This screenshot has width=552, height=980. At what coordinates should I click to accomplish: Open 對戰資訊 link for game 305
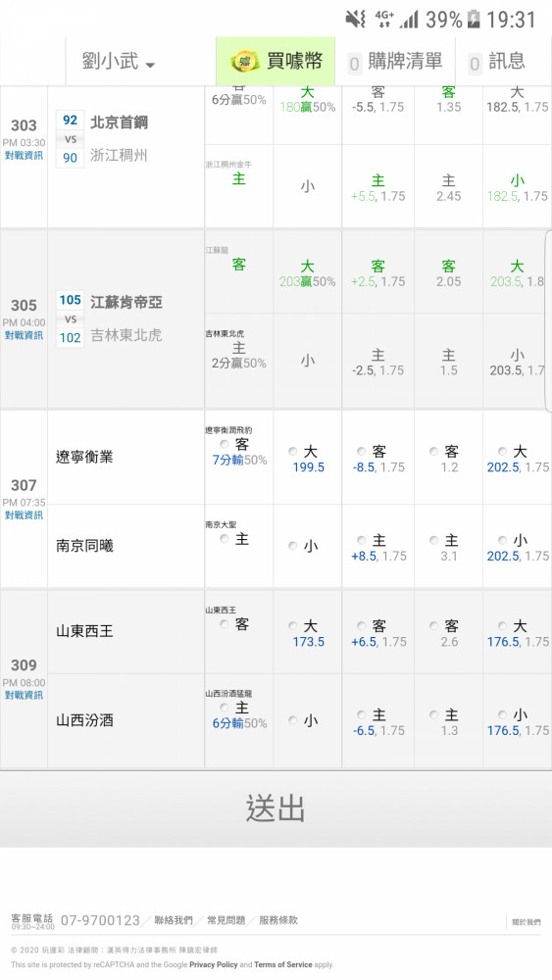point(24,335)
